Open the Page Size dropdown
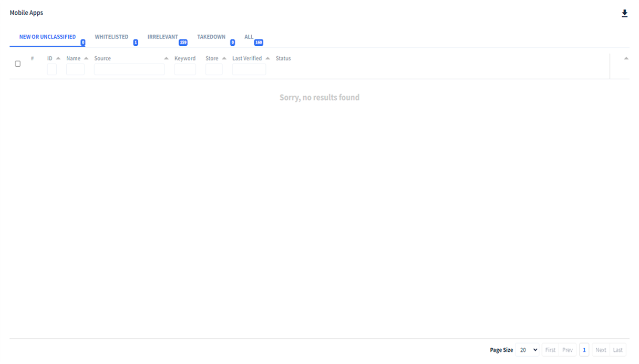Image resolution: width=639 pixels, height=364 pixels. tap(527, 350)
